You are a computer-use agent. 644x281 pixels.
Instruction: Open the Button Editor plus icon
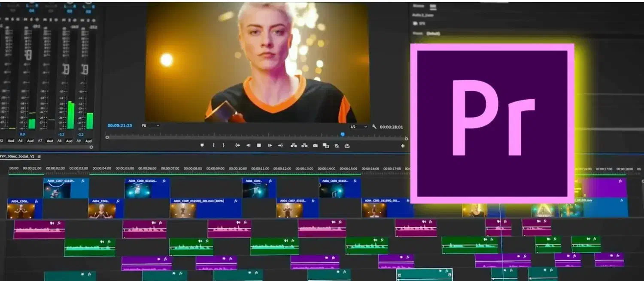pos(403,146)
